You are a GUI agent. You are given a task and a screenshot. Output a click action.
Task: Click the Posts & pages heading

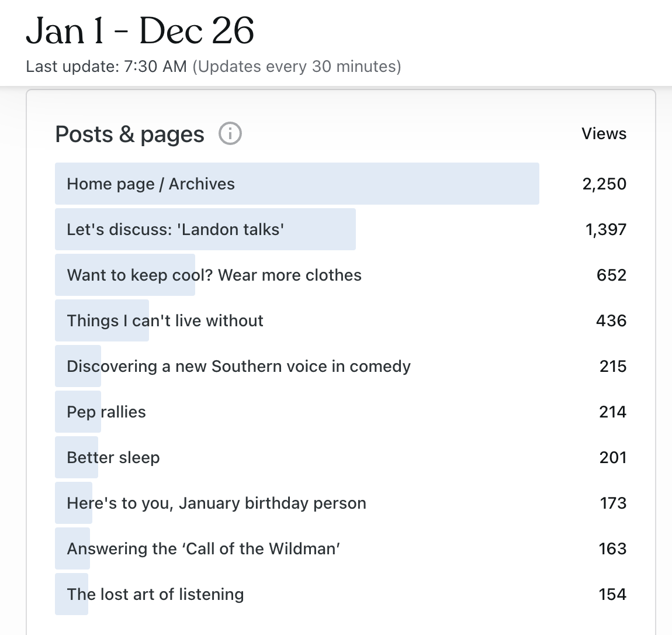[x=130, y=134]
